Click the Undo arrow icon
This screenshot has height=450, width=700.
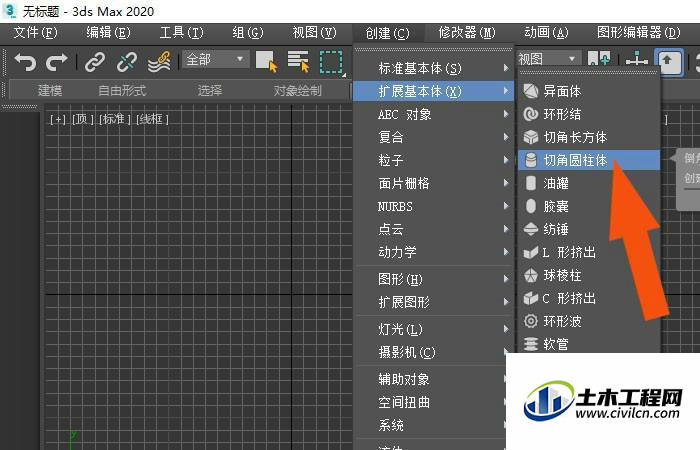[x=25, y=62]
